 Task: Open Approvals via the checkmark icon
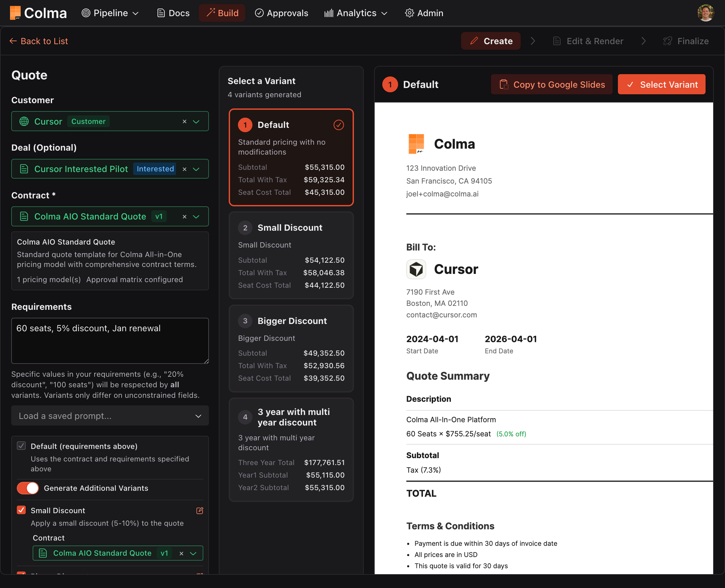259,13
